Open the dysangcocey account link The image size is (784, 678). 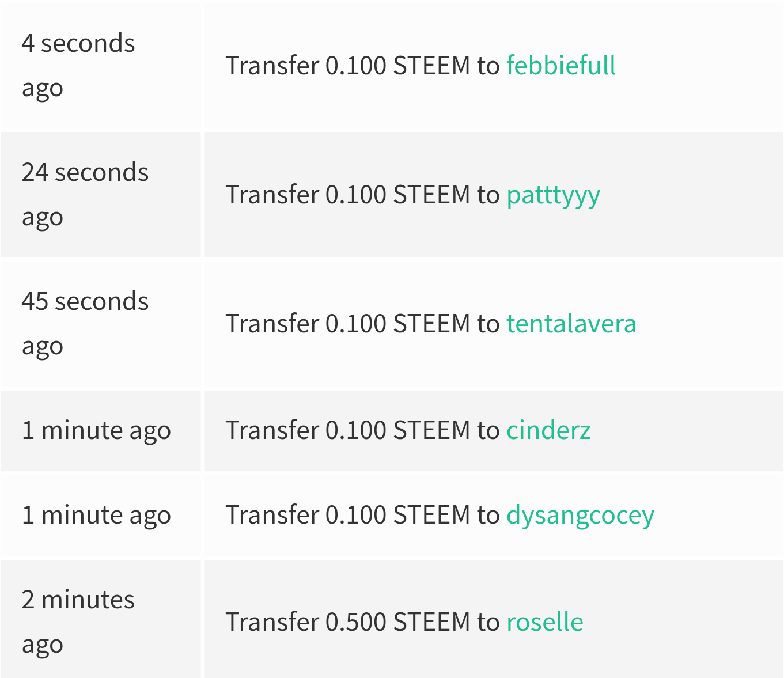580,515
